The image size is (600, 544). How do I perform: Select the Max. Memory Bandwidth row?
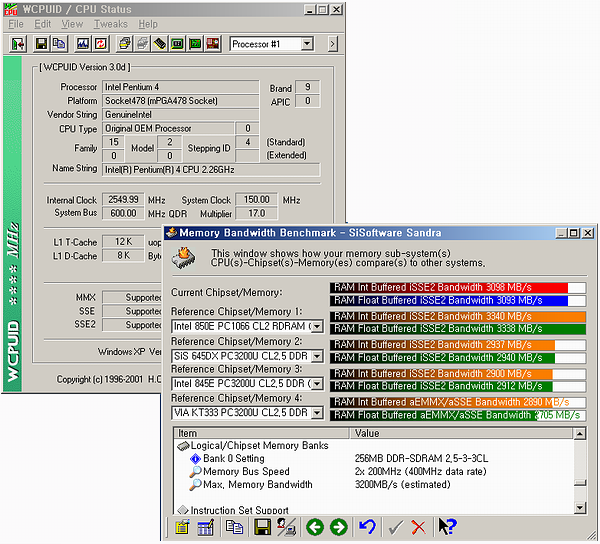258,484
